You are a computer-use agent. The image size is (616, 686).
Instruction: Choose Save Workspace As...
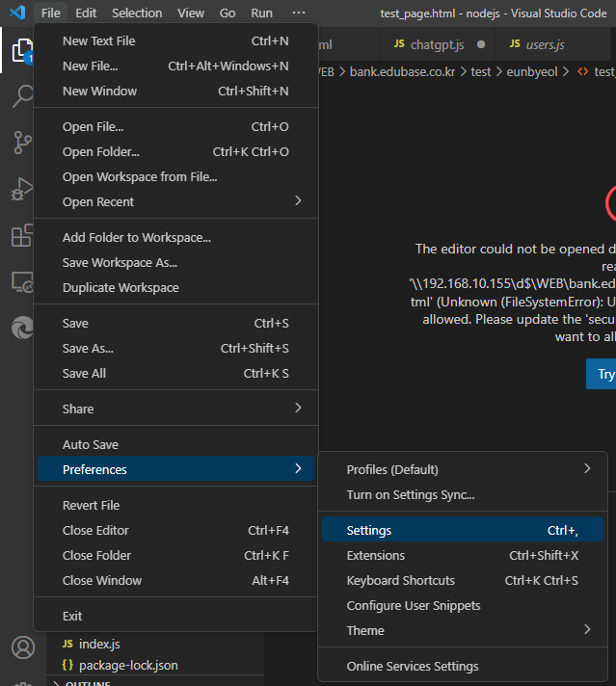tap(175, 262)
